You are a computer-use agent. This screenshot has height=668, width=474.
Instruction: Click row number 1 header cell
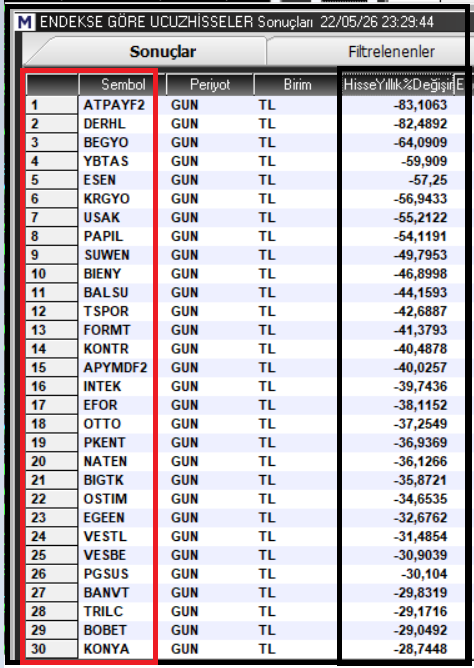pyautogui.click(x=52, y=105)
